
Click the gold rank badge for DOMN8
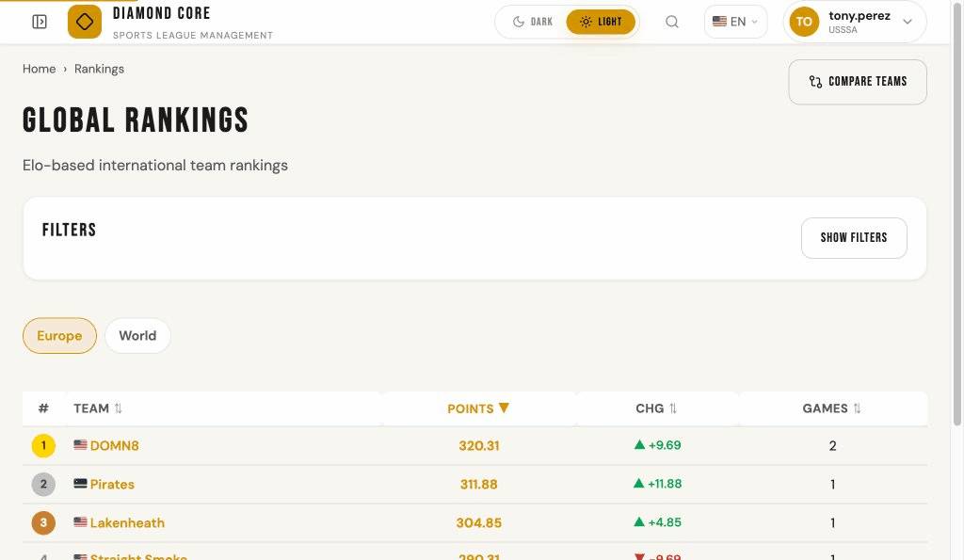click(x=43, y=445)
